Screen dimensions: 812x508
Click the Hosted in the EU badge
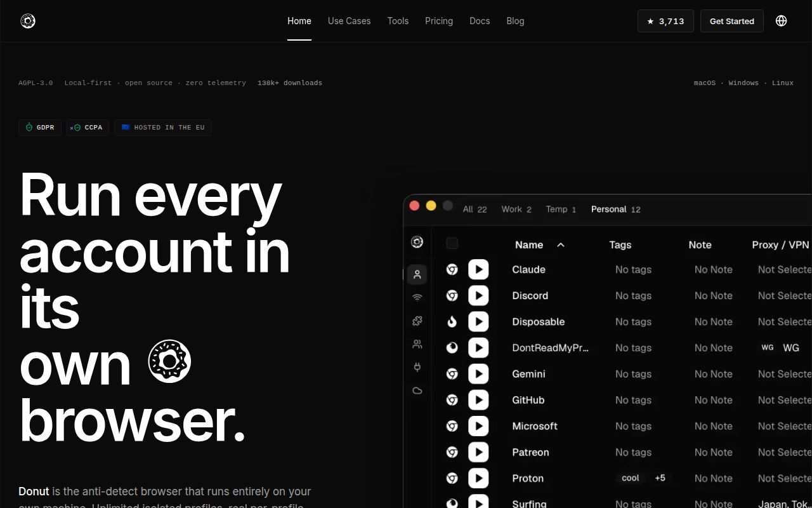(x=163, y=128)
